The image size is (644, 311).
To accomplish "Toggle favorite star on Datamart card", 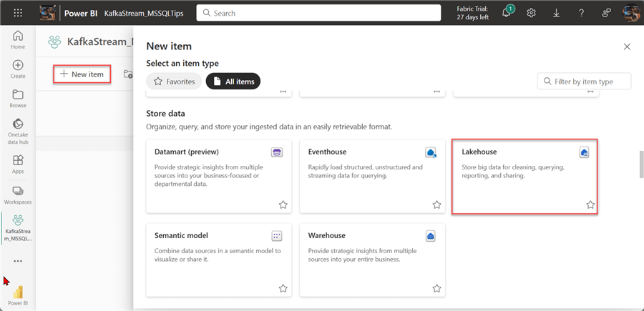I will coord(283,204).
